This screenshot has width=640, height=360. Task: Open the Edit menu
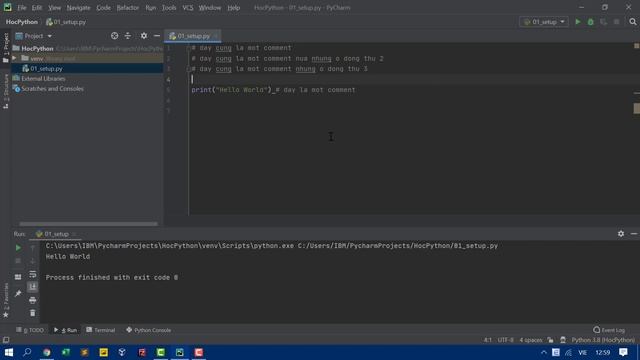pyautogui.click(x=37, y=8)
